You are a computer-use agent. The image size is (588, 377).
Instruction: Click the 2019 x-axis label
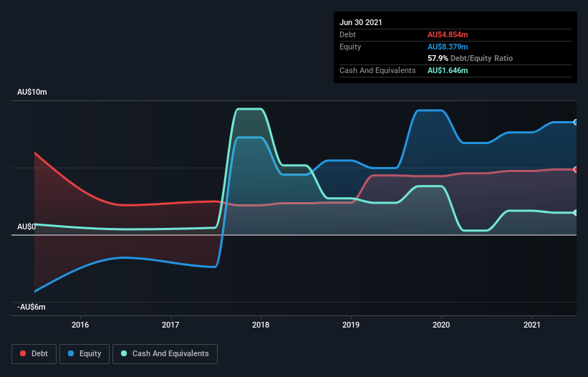(351, 325)
